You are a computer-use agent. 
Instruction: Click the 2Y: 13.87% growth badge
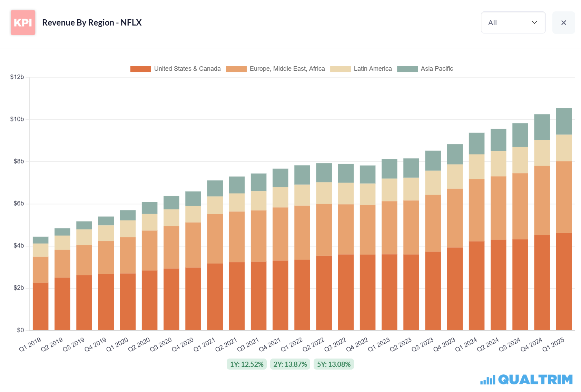(290, 364)
